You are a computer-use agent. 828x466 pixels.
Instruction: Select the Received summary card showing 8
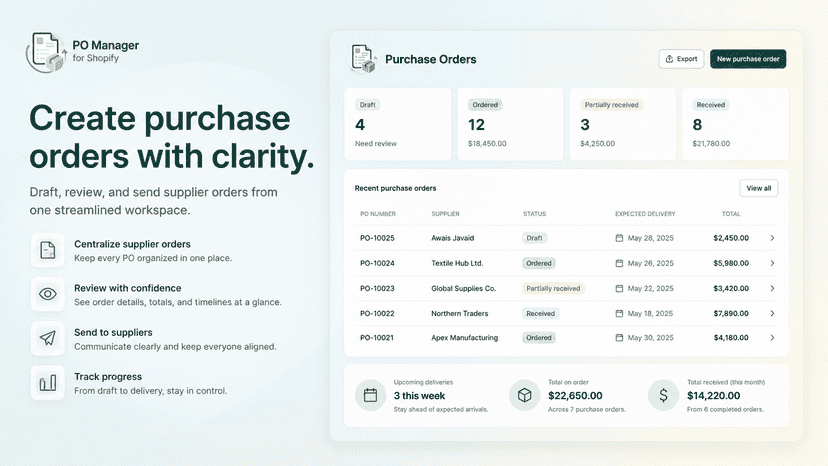click(x=735, y=124)
